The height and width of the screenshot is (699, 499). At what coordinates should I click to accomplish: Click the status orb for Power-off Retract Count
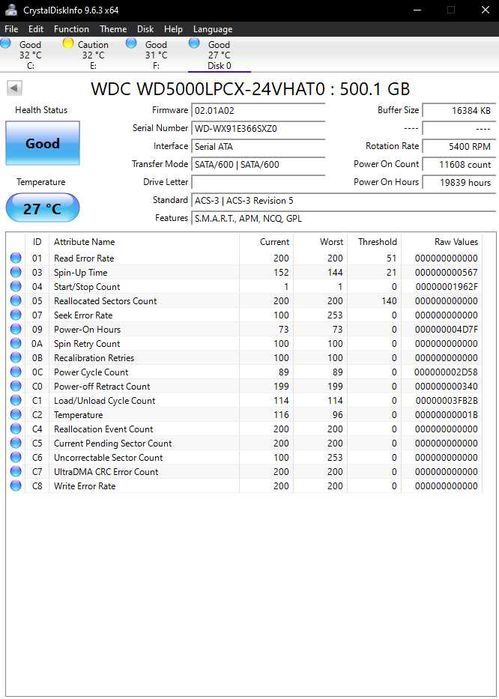tap(16, 386)
